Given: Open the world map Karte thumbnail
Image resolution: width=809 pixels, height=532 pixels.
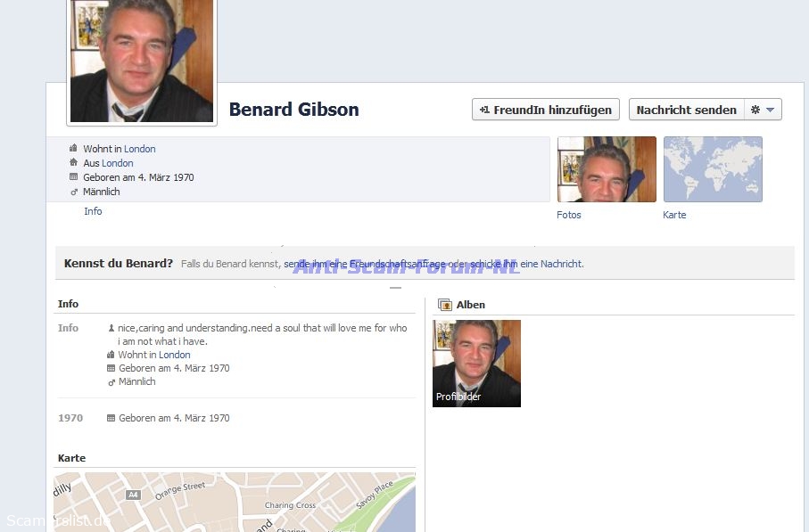Looking at the screenshot, I should 713,169.
